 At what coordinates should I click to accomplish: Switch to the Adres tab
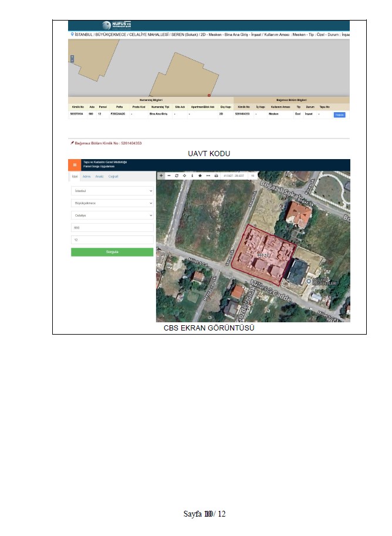tap(86, 176)
